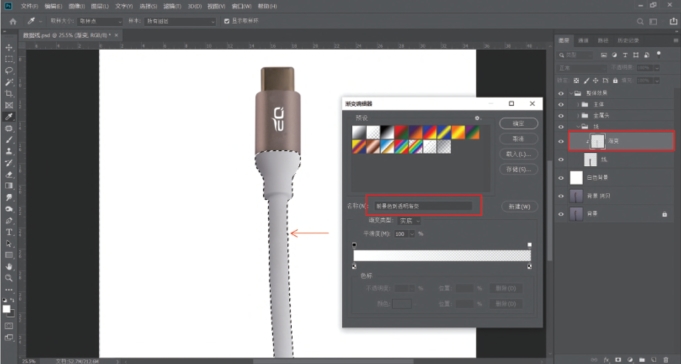Select the Eraser tool
The image size is (681, 364).
tap(9, 174)
